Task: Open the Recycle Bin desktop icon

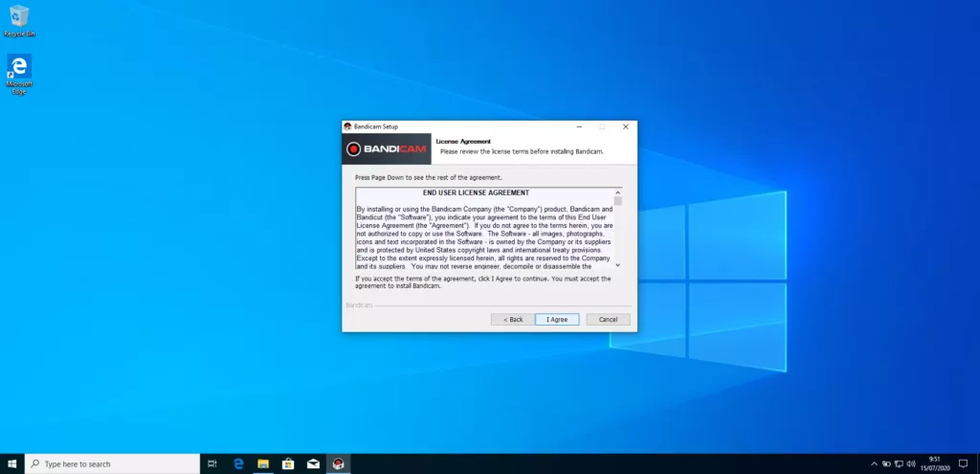Action: (x=19, y=19)
